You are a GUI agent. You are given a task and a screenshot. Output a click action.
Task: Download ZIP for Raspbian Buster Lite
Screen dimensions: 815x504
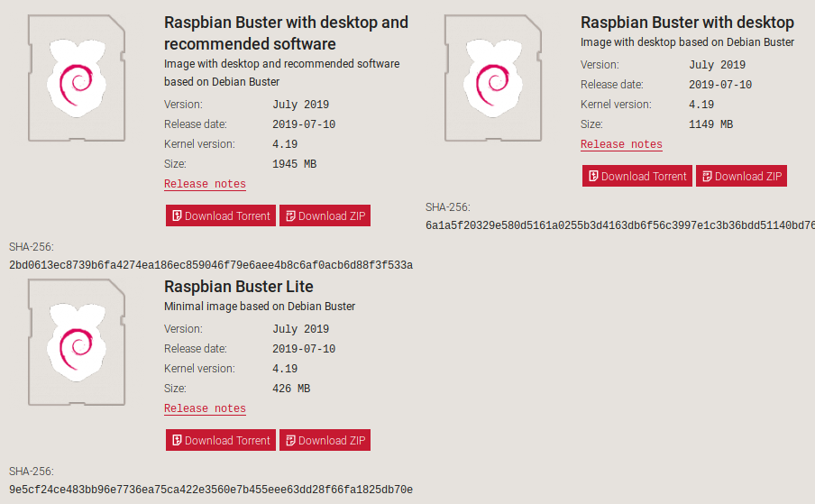coord(325,440)
